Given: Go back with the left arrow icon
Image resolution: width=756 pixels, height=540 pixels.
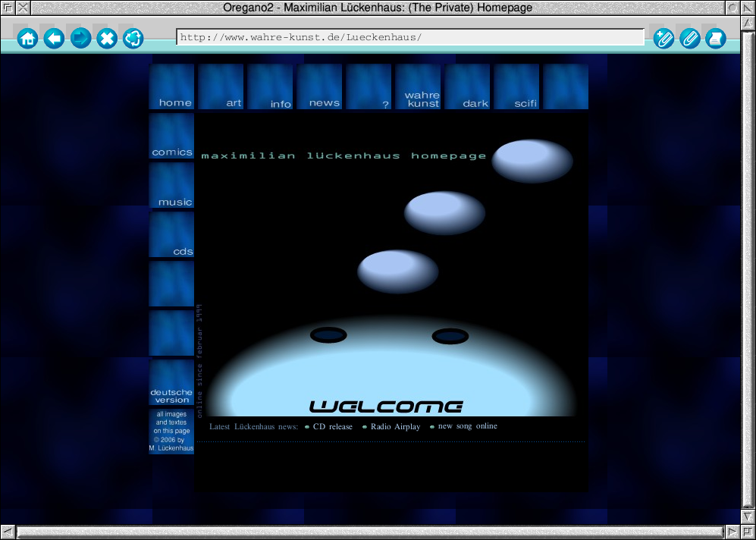Looking at the screenshot, I should point(54,38).
